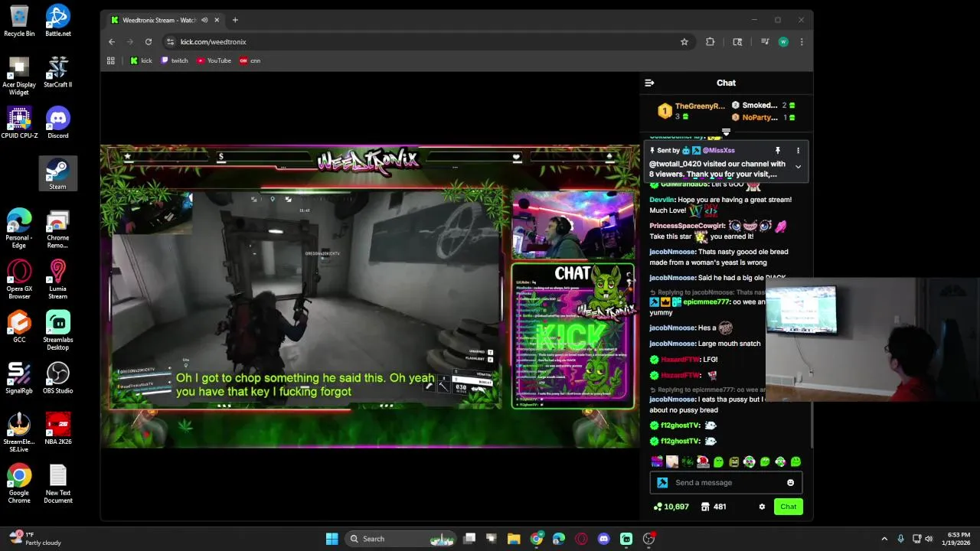Click the green Chat send button
The width and height of the screenshot is (980, 551).
coord(788,507)
